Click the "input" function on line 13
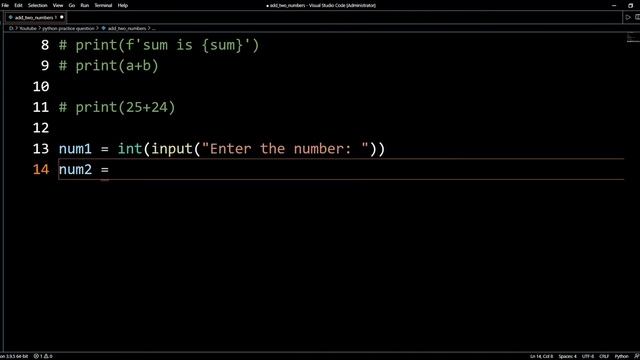Screen dimensions: 640x360 coord(172,149)
